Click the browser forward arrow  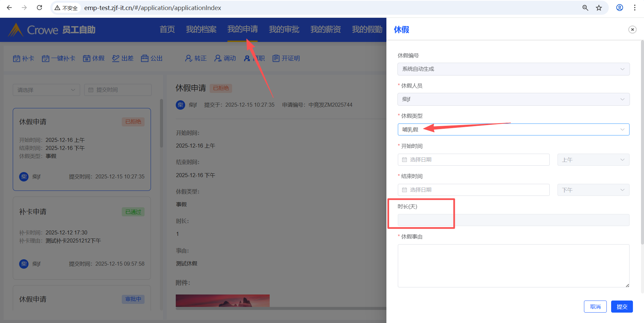(x=24, y=8)
